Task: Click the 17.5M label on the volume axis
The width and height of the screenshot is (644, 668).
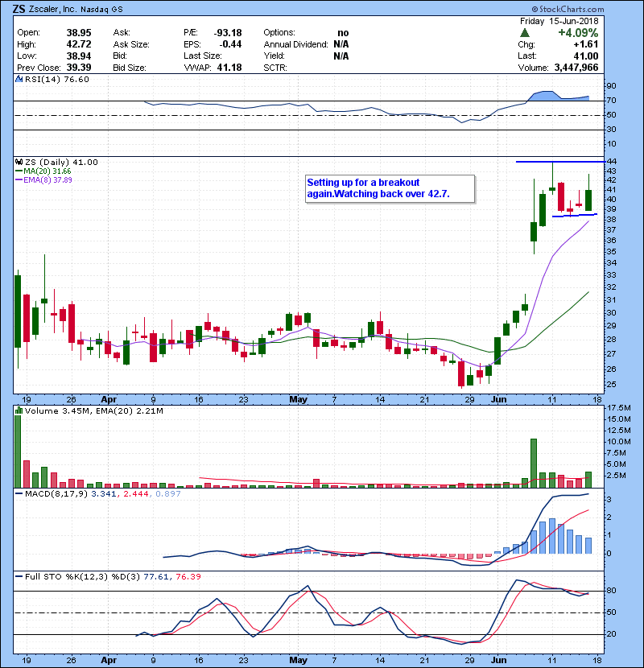Action: point(619,408)
